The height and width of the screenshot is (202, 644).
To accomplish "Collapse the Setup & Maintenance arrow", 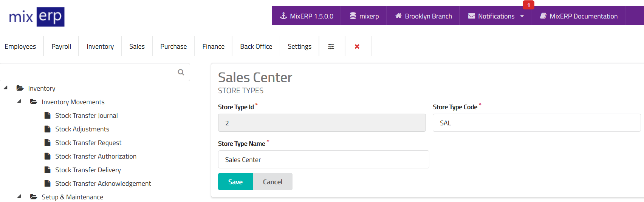I will click(x=19, y=197).
